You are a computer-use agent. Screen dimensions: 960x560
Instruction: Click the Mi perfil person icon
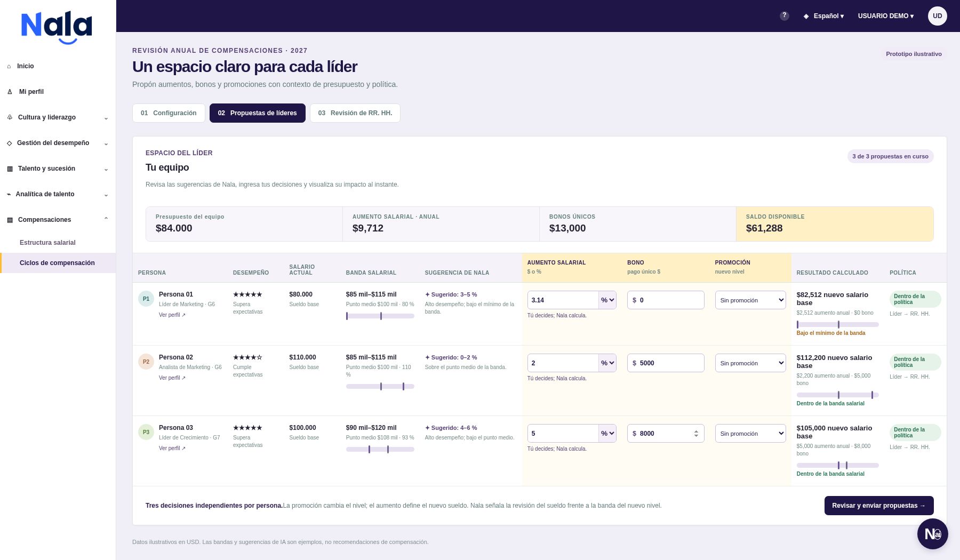pos(10,92)
